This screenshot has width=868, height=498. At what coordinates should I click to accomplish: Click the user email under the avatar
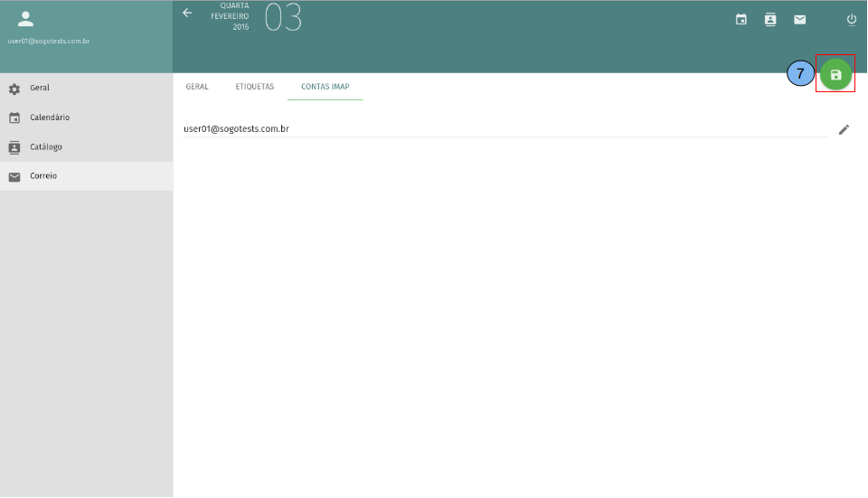tap(48, 42)
